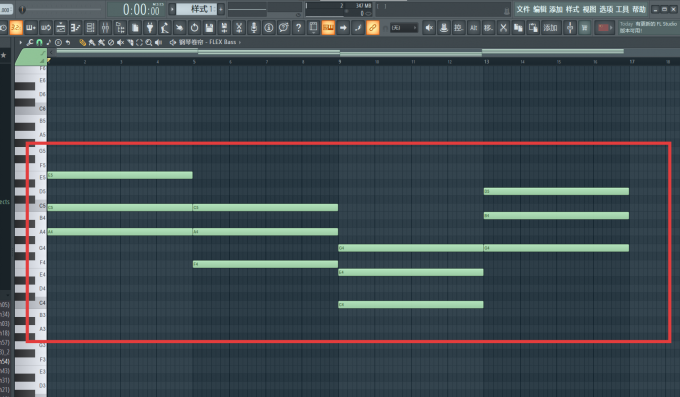680x397 pixels.
Task: Select the pencil draw tool
Action: (82, 42)
